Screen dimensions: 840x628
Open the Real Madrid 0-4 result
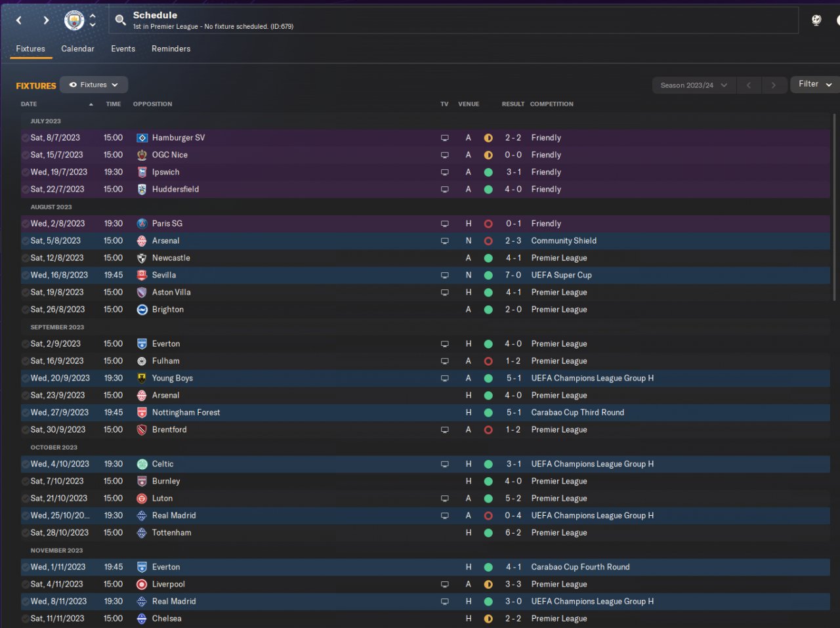point(513,516)
